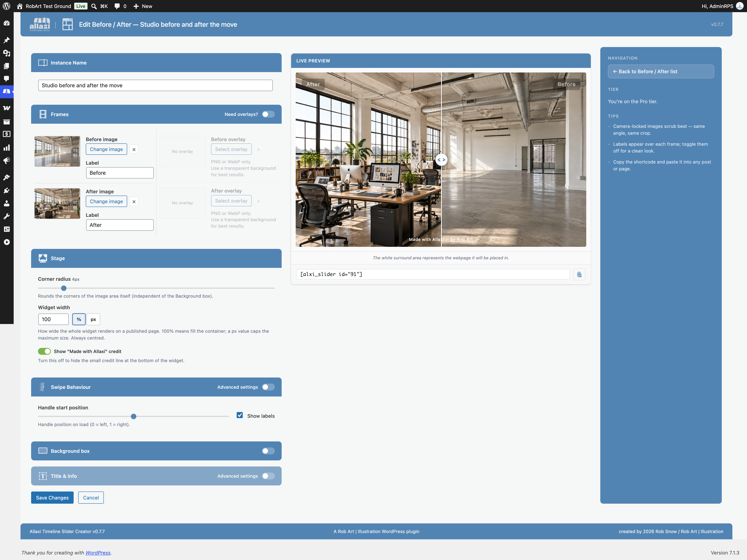The width and height of the screenshot is (747, 560).
Task: Select percent unit for widget width
Action: [x=79, y=319]
